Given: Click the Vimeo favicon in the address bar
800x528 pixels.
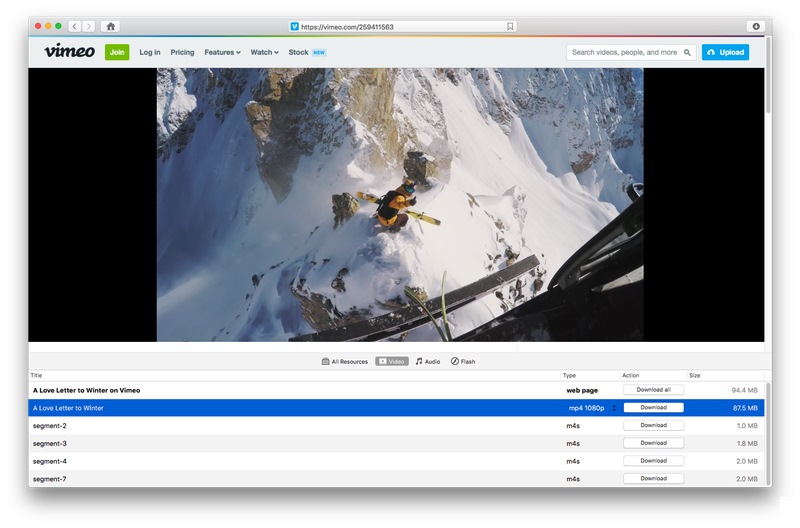Looking at the screenshot, I should click(x=294, y=27).
